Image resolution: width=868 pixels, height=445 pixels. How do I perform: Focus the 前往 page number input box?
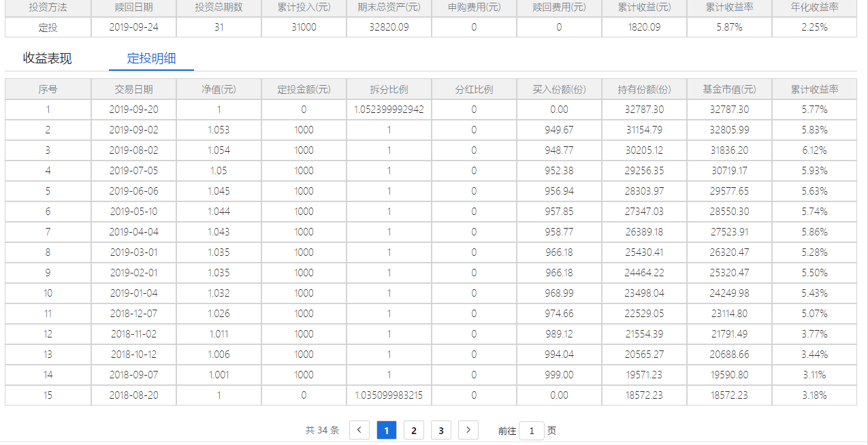tap(532, 431)
